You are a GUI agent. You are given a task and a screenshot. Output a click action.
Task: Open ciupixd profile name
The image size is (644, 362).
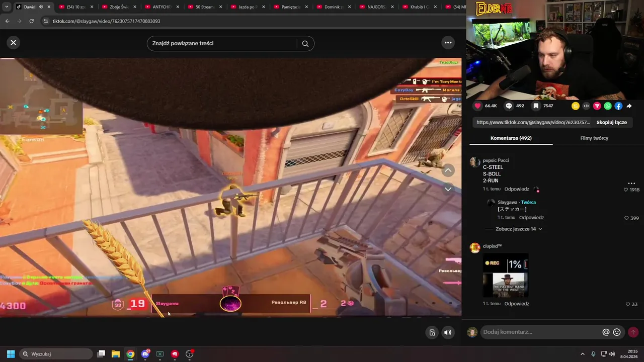pyautogui.click(x=492, y=246)
